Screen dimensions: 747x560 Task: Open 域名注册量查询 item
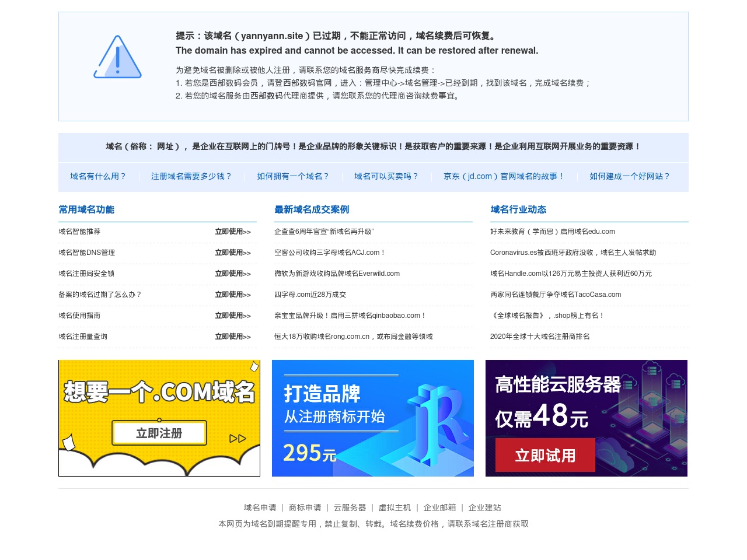coord(83,337)
